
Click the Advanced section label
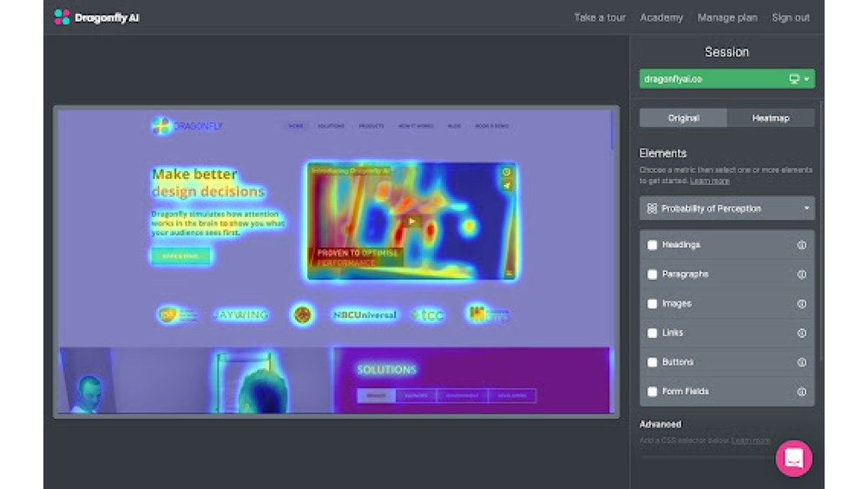(x=661, y=424)
